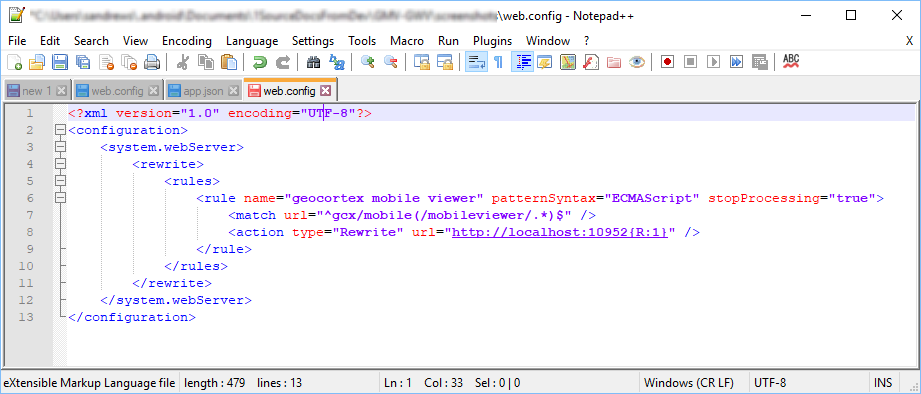Collapse the rules fold on line 5

click(59, 181)
